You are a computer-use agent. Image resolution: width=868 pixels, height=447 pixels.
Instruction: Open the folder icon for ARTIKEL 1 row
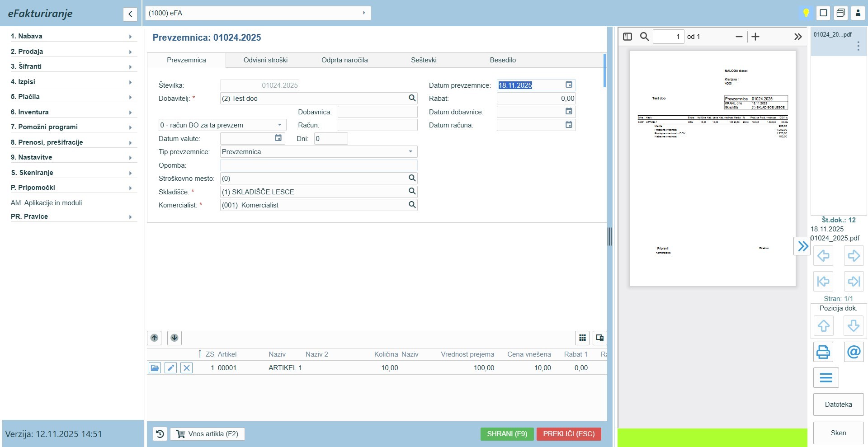[x=155, y=368]
